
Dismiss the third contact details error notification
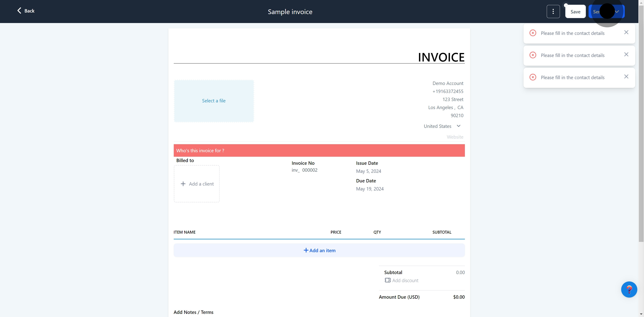point(626,77)
